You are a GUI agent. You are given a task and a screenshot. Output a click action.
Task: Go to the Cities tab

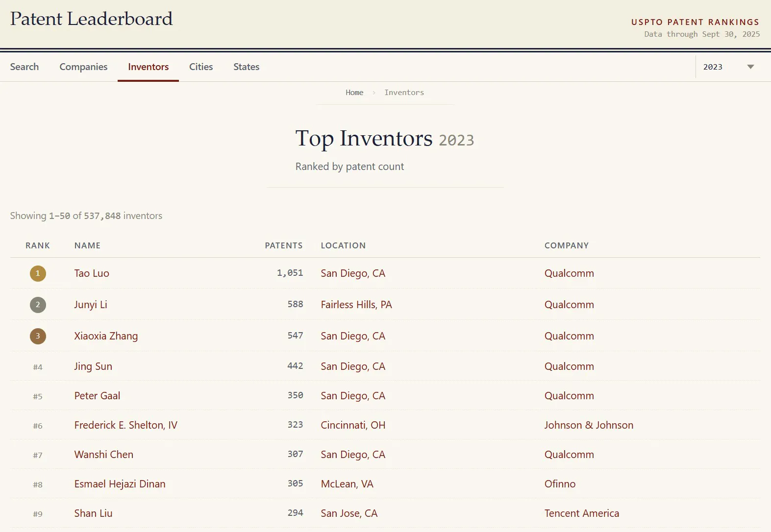point(201,67)
